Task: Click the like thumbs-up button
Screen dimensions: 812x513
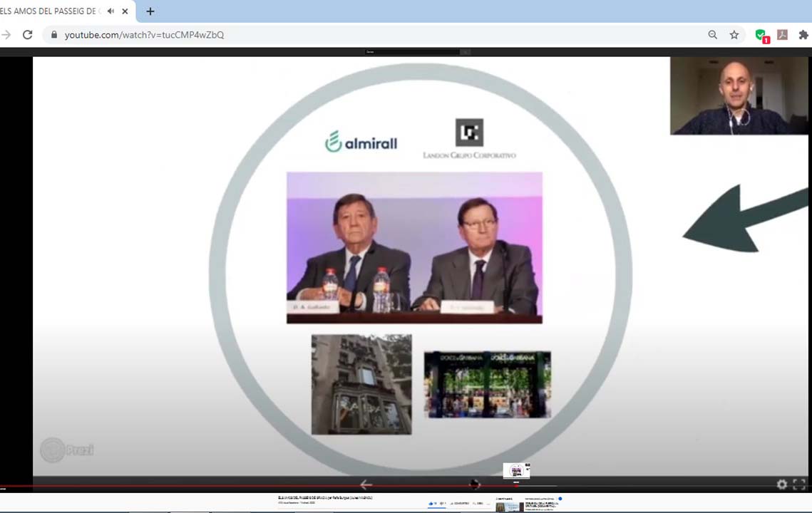Action: click(x=431, y=504)
